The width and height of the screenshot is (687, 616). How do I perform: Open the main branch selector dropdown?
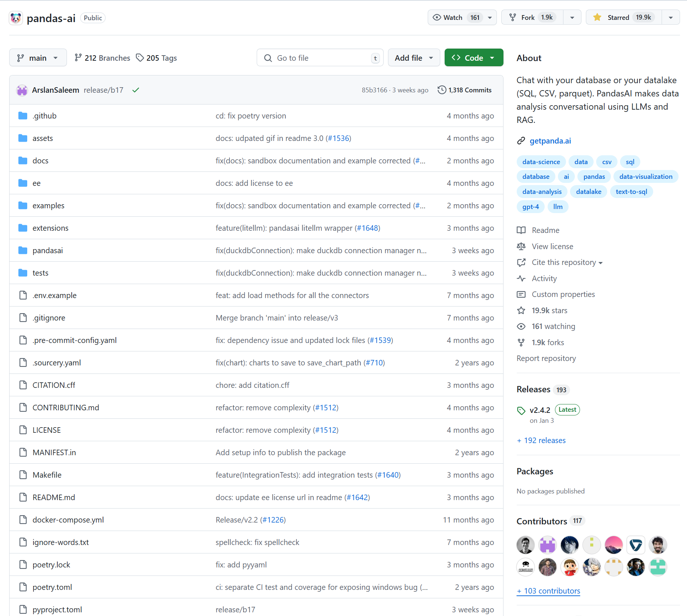(38, 58)
